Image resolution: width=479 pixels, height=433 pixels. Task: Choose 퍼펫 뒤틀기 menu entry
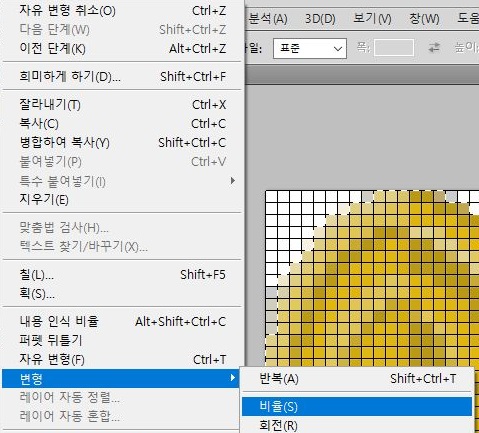coord(122,340)
